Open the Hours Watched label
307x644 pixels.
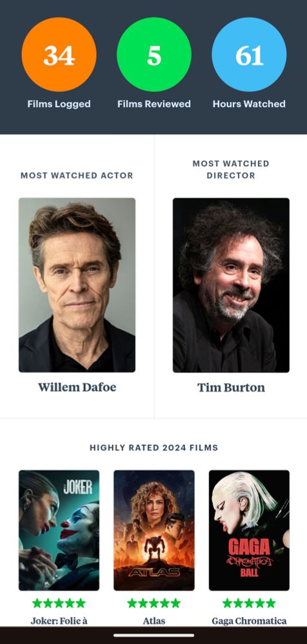tap(249, 104)
